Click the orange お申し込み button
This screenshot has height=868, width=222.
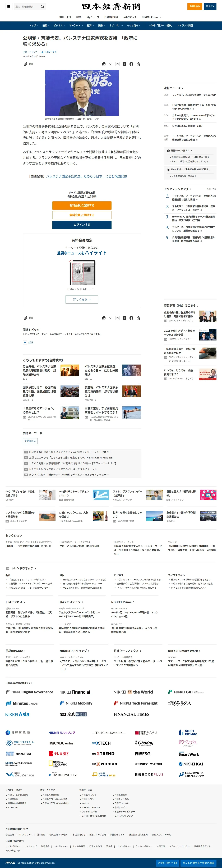pos(195,6)
